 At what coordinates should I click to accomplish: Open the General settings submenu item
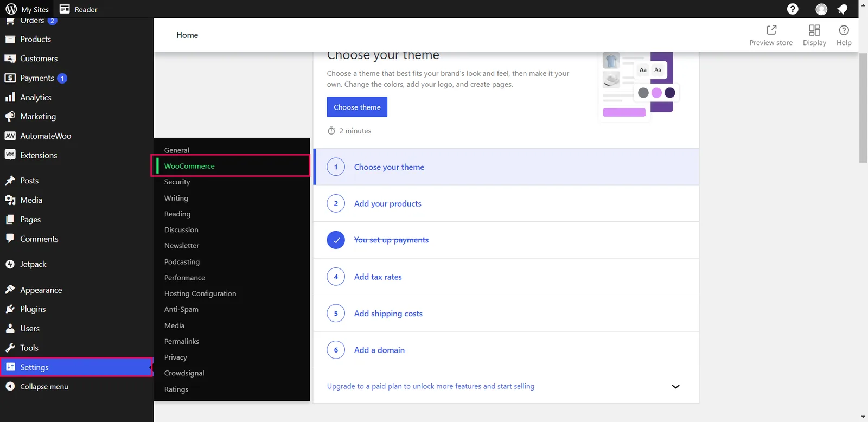point(177,150)
